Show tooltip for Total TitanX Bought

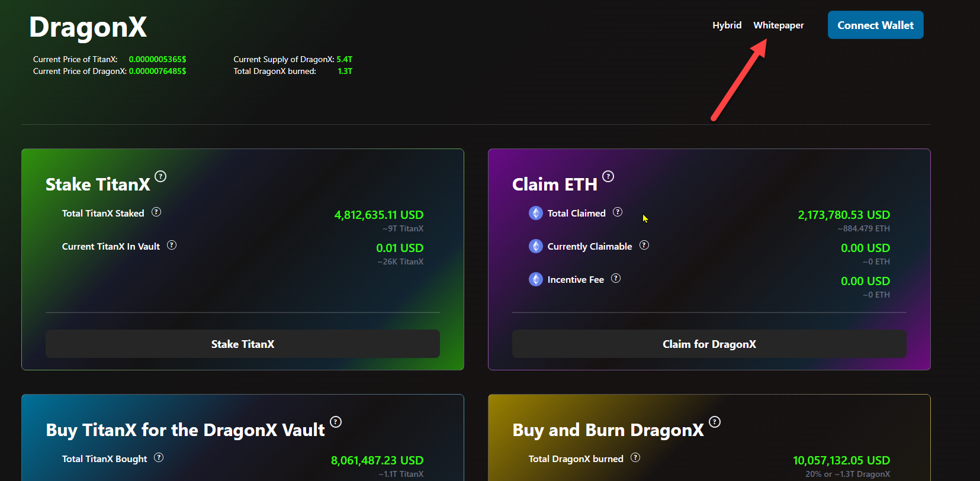(x=159, y=457)
